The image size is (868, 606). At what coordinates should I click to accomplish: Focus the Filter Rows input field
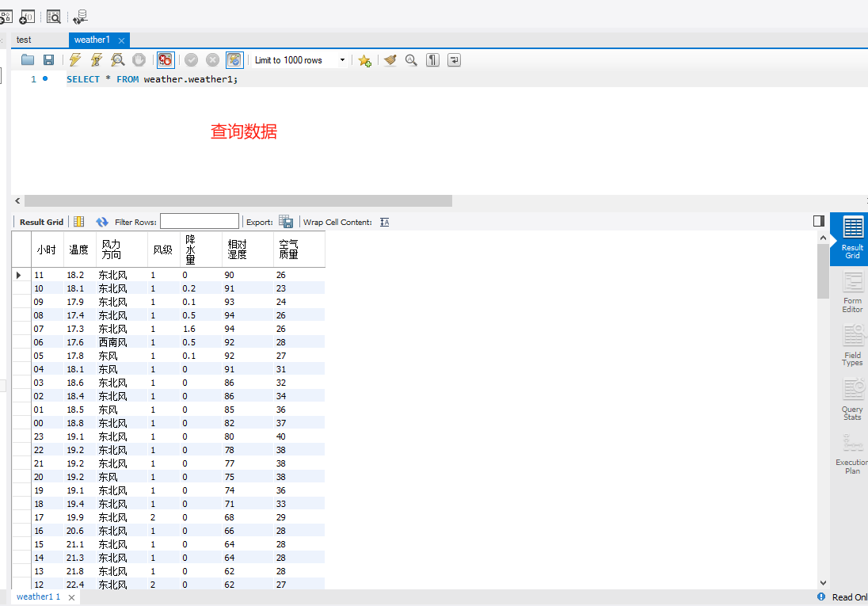[x=200, y=222]
